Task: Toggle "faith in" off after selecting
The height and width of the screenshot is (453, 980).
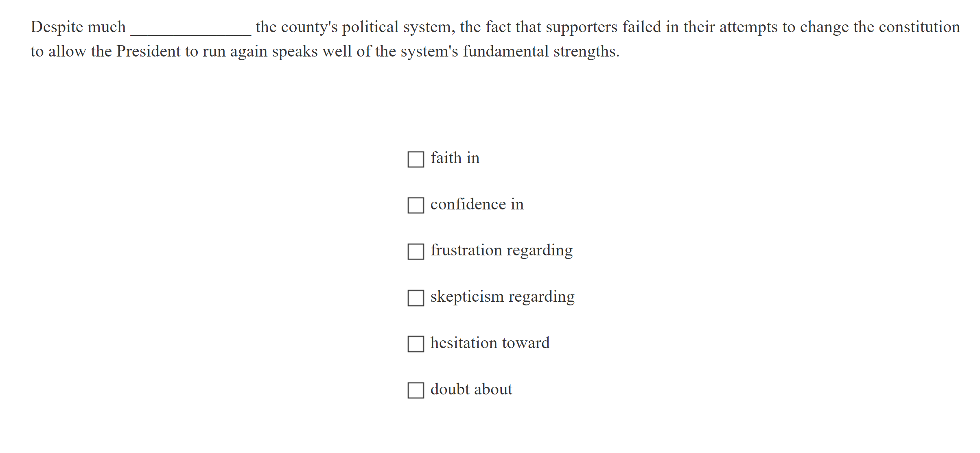Action: click(x=415, y=159)
